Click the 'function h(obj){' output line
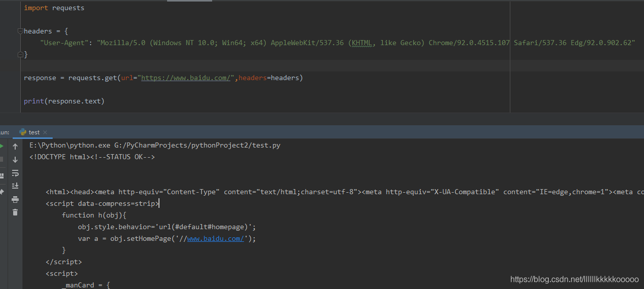This screenshot has height=289, width=644. (94, 215)
